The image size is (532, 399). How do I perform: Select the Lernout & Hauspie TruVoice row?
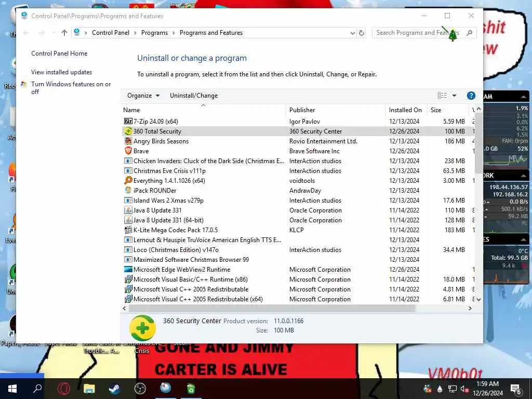pos(298,240)
